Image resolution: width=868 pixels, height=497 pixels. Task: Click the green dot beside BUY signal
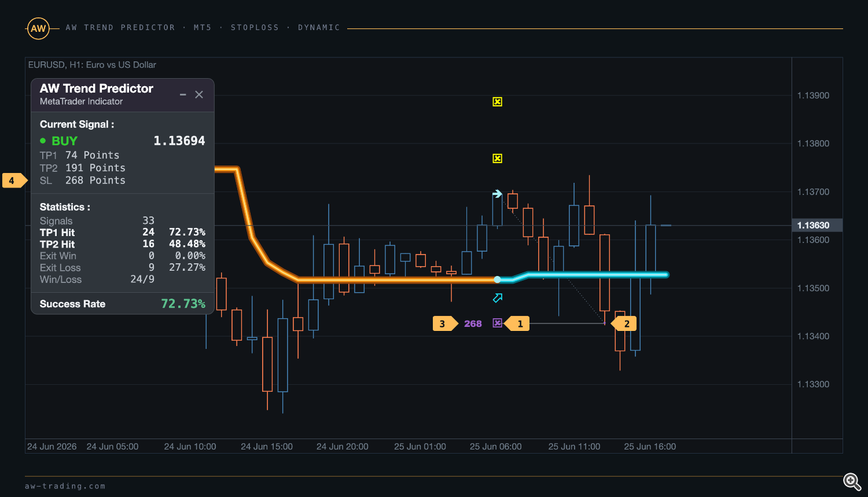(x=43, y=141)
